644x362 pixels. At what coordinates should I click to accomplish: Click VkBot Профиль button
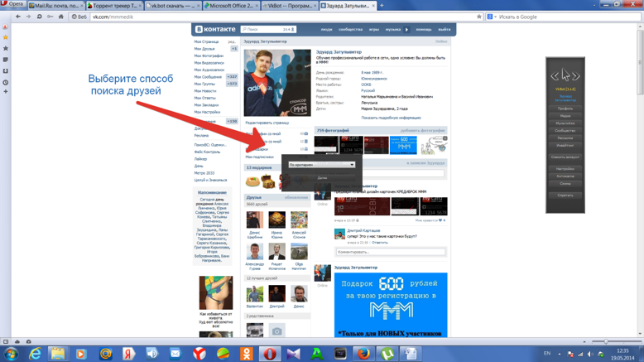point(565,109)
